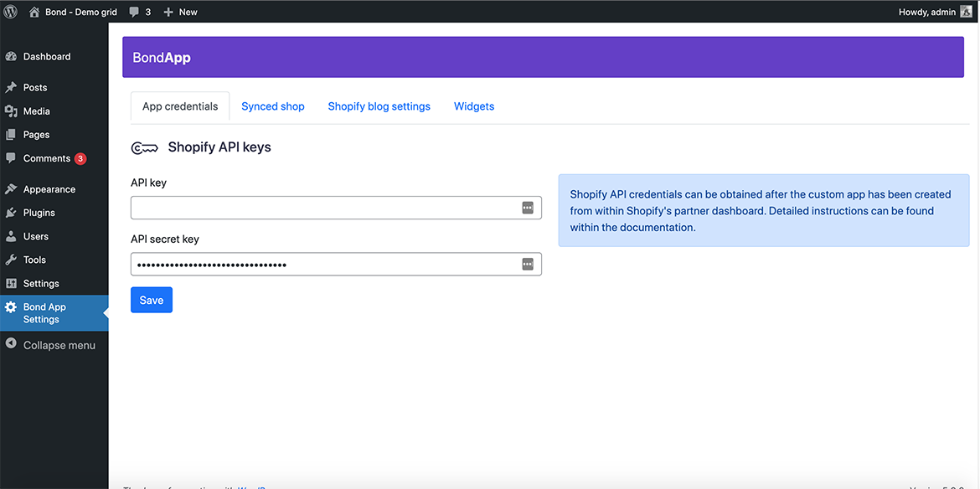980x489 pixels.
Task: Click the Collapse menu arrow icon
Action: click(11, 343)
